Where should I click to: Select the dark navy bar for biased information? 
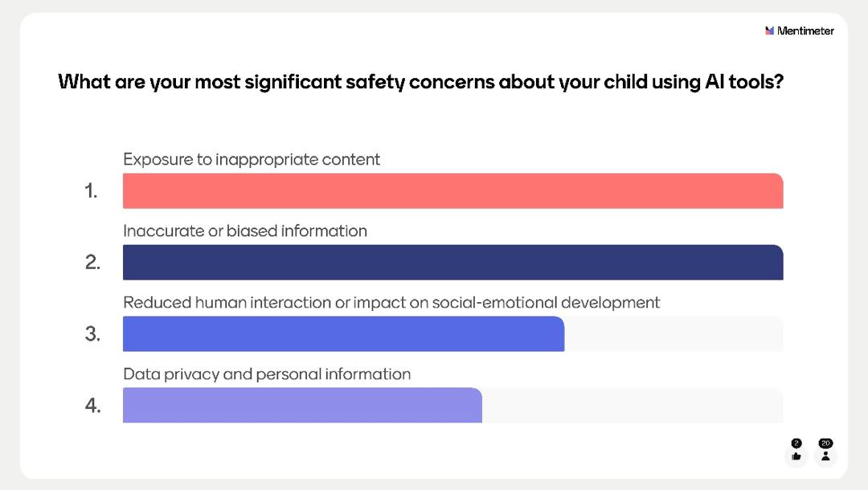click(452, 263)
